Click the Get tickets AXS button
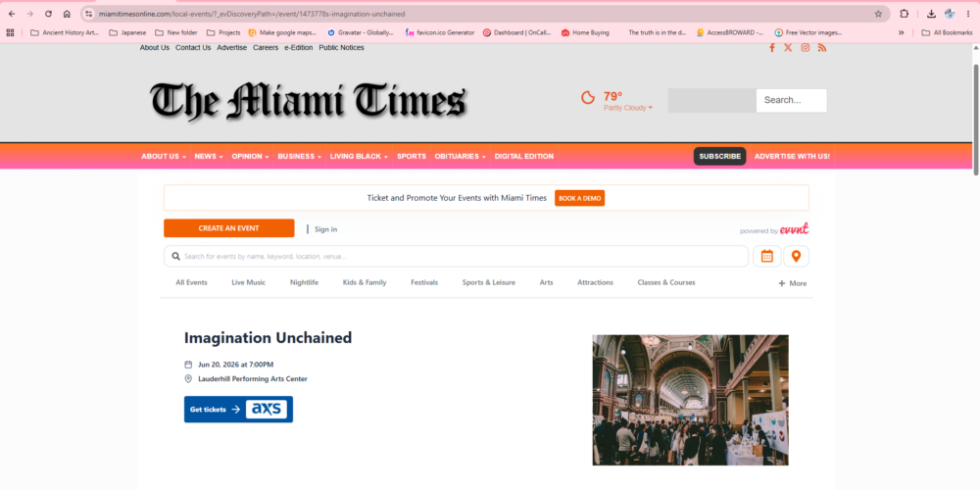The height and width of the screenshot is (490, 980). 238,410
